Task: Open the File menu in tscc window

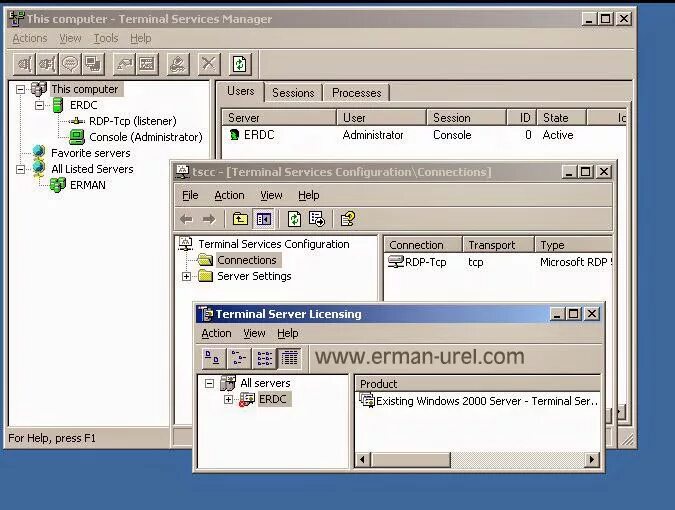Action: pos(190,195)
